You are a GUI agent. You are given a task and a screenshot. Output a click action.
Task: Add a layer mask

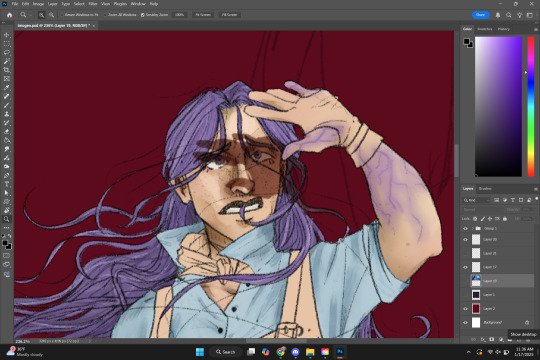tap(492, 339)
